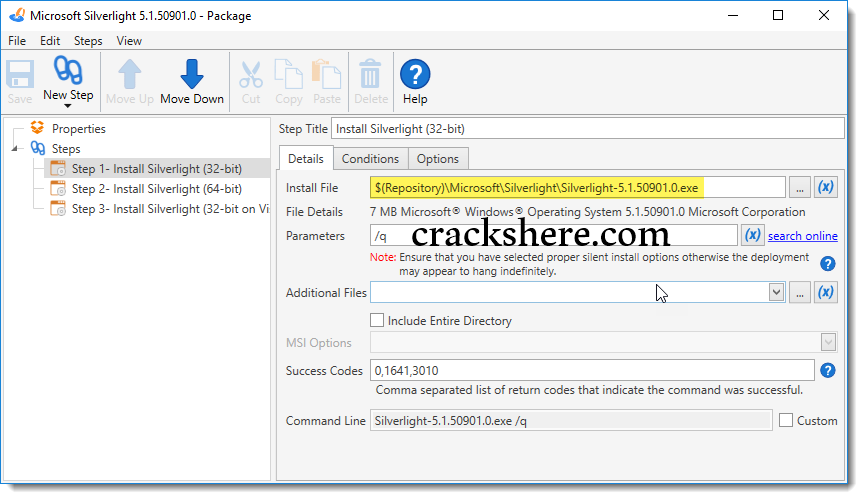863x499 pixels.
Task: Minimize the Package window
Action: click(x=733, y=15)
